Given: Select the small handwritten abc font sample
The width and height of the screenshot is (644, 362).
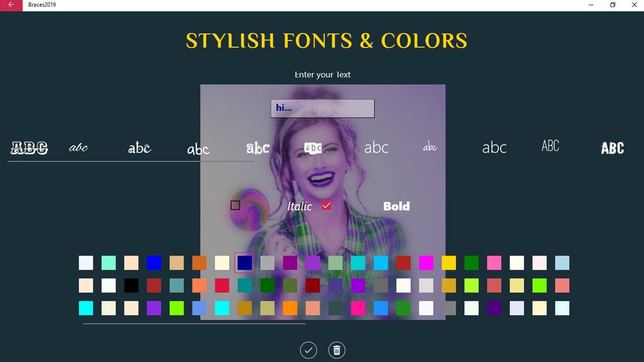Looking at the screenshot, I should (430, 147).
